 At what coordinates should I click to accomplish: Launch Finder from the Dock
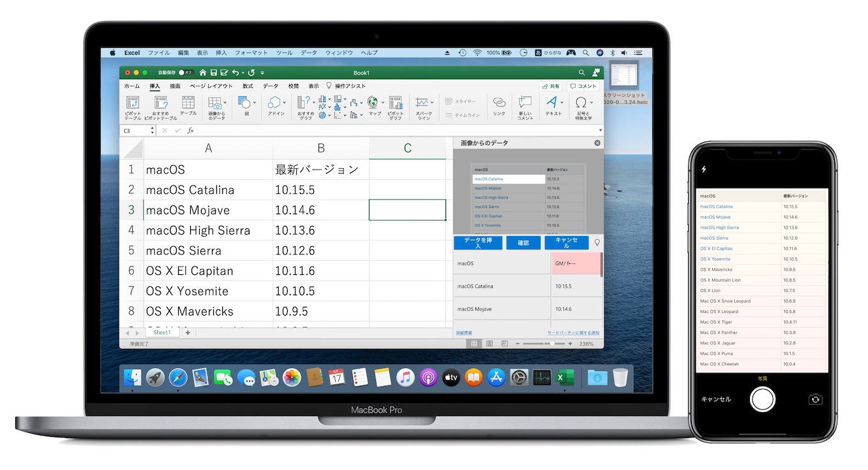pyautogui.click(x=133, y=378)
